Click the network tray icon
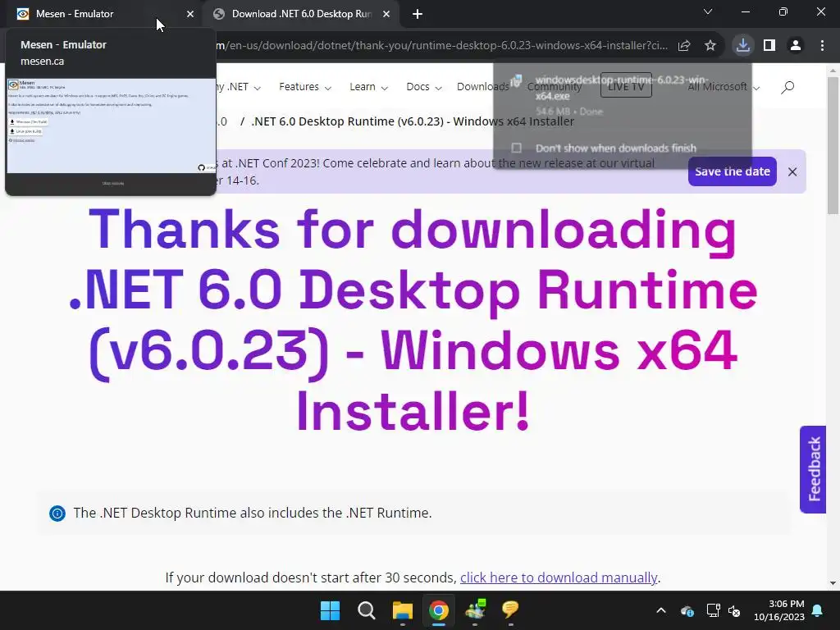 coord(713,610)
